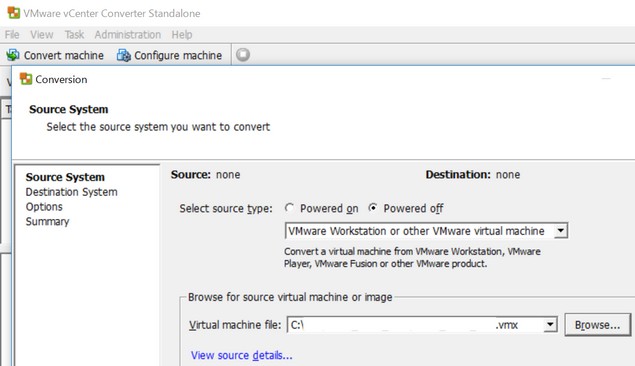Click the Convert machine toolbar icon
Viewport: 635px width, 366px height.
click(x=13, y=55)
